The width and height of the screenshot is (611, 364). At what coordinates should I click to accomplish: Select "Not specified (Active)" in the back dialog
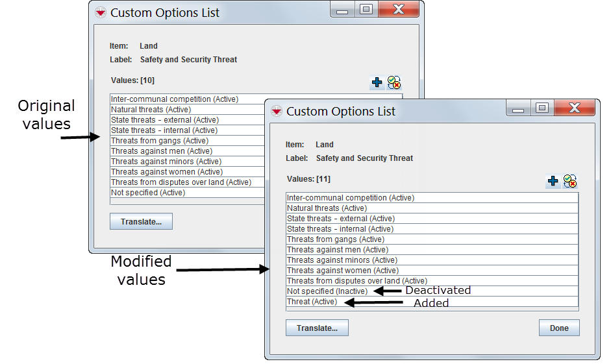[148, 193]
